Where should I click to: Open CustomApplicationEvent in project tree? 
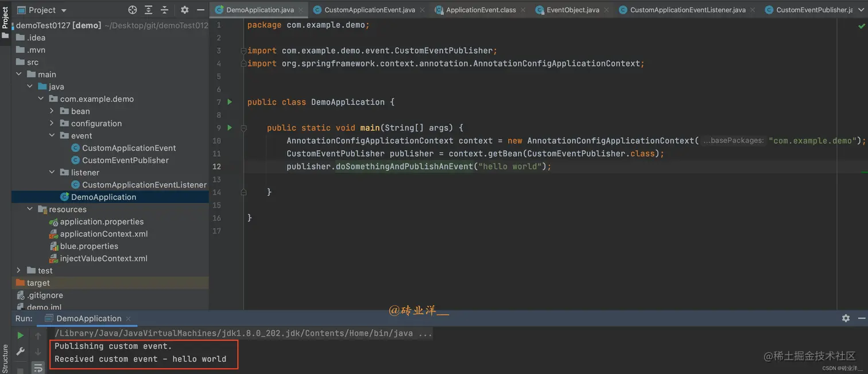click(x=110, y=148)
